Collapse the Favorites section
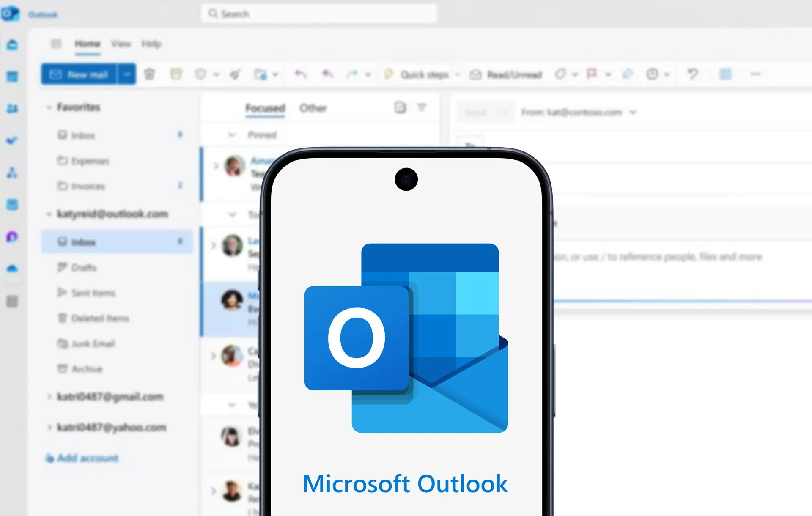The image size is (812, 516). [49, 107]
